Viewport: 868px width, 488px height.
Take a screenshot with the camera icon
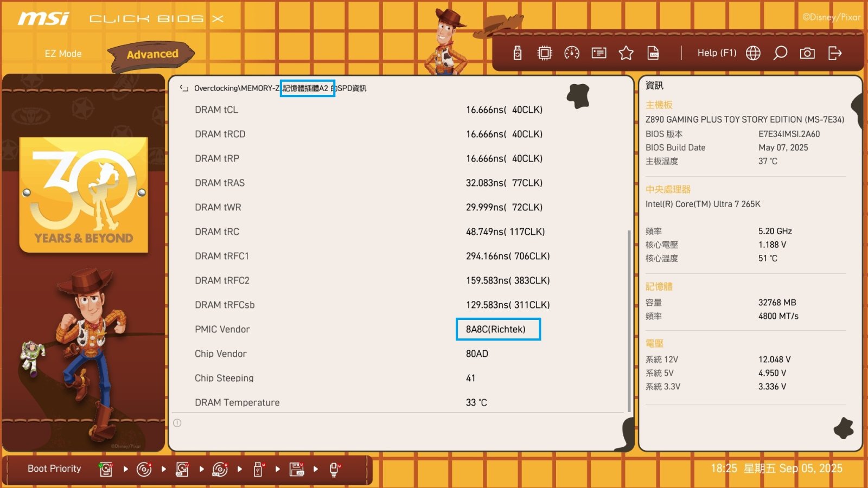click(x=807, y=53)
